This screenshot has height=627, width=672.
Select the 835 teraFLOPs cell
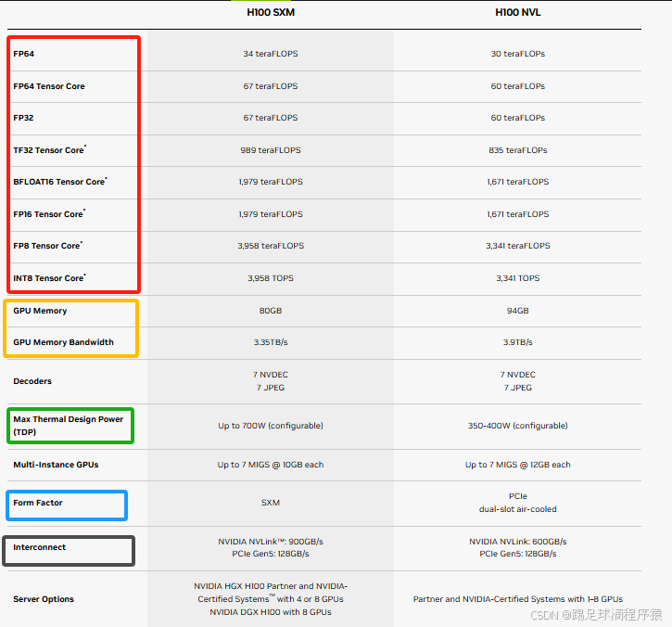(518, 150)
